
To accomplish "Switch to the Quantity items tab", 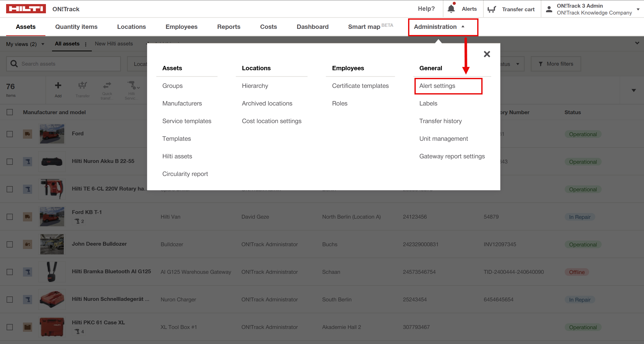I will tap(76, 27).
